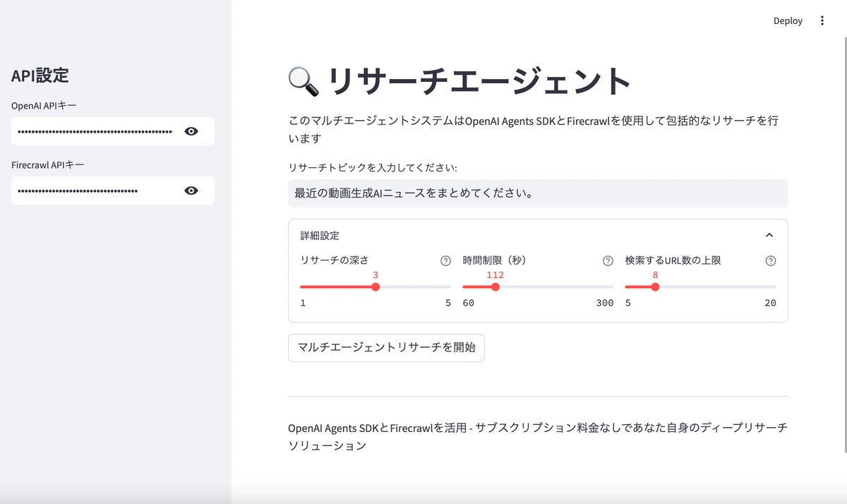Open the three-dot main menu
This screenshot has width=847, height=504.
coord(822,21)
